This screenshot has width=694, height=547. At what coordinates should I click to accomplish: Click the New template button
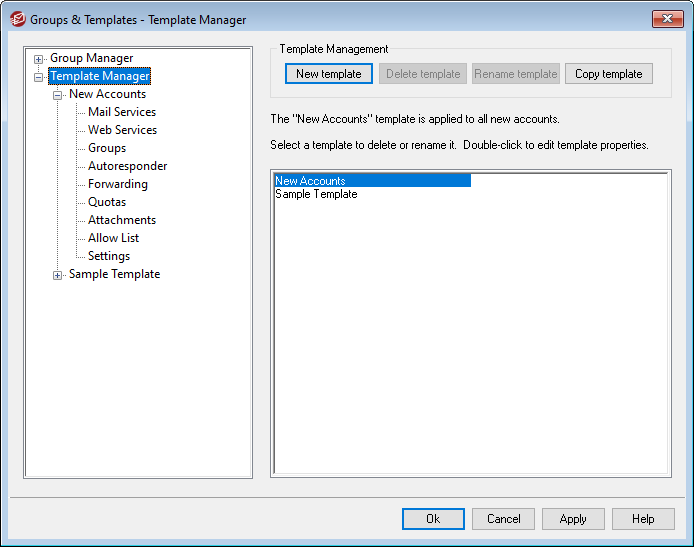pos(328,74)
